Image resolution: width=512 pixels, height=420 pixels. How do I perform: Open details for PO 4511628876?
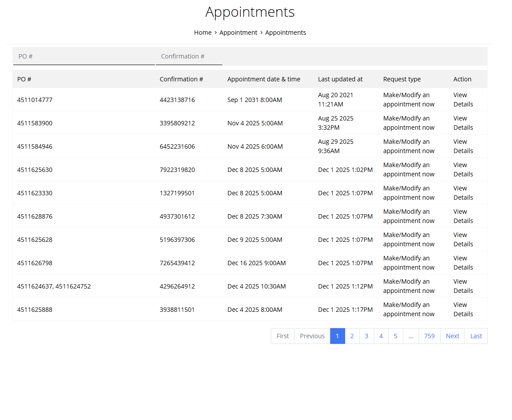(463, 216)
